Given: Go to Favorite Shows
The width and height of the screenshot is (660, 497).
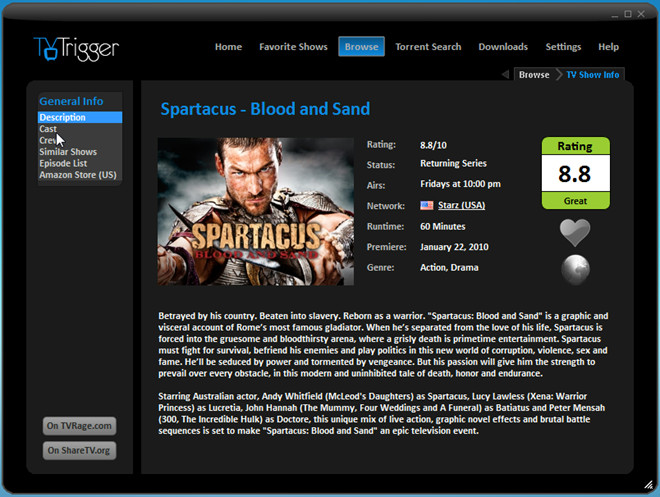Looking at the screenshot, I should click(x=293, y=47).
